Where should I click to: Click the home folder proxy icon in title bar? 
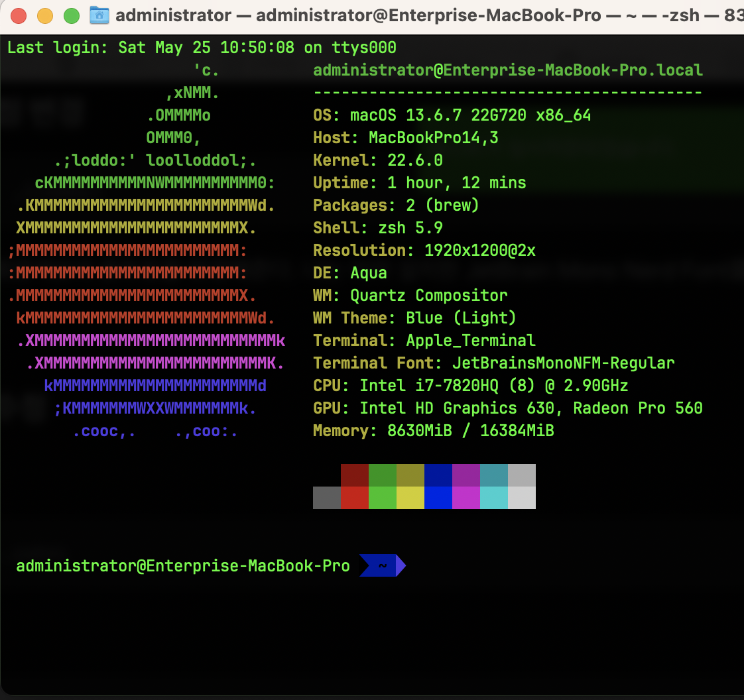[x=99, y=16]
